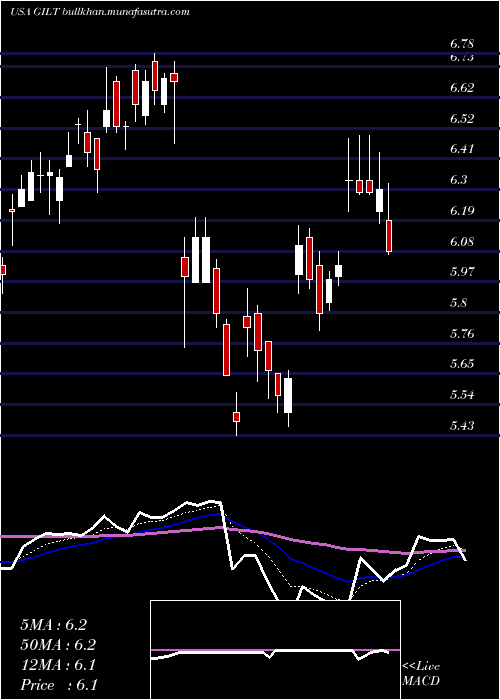Click the 5.65 price axis label
The width and height of the screenshot is (500, 700).
[x=462, y=364]
